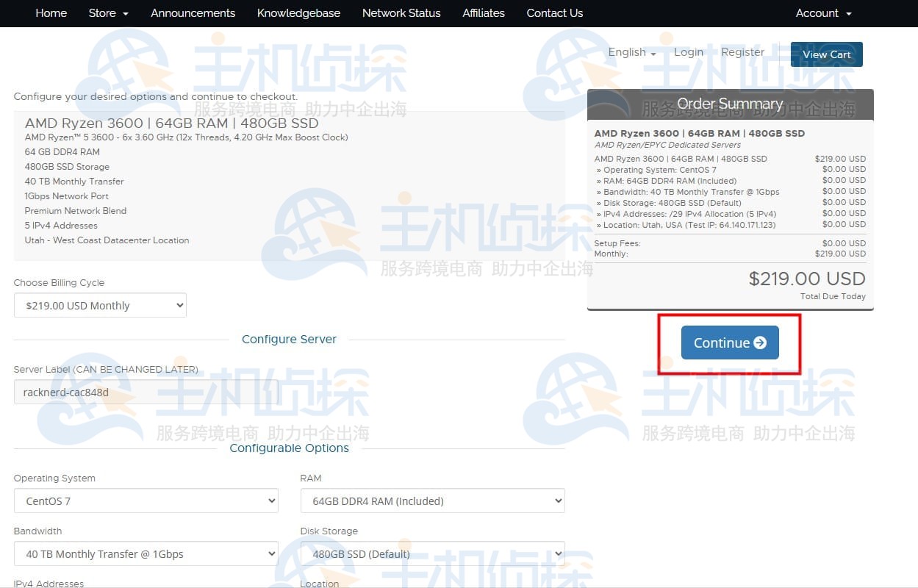Image resolution: width=918 pixels, height=588 pixels.
Task: Expand the Account dropdown menu
Action: click(823, 13)
